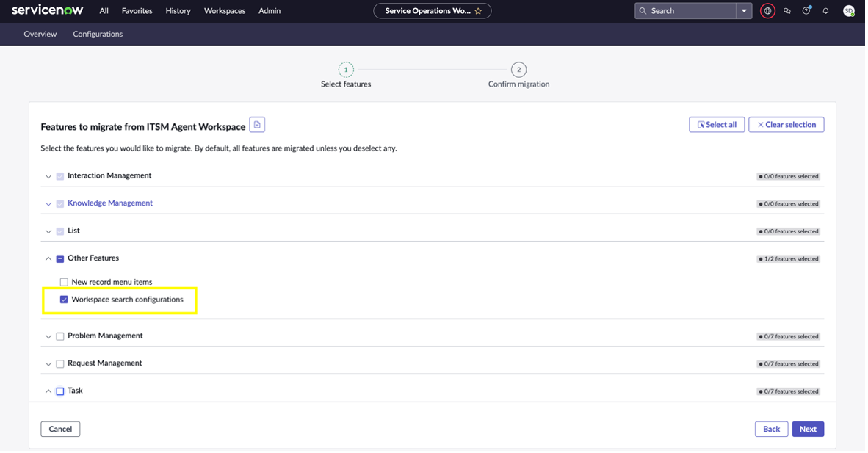The height and width of the screenshot is (453, 868).
Task: Toggle the Knowledge Management checkbox
Action: 60,204
